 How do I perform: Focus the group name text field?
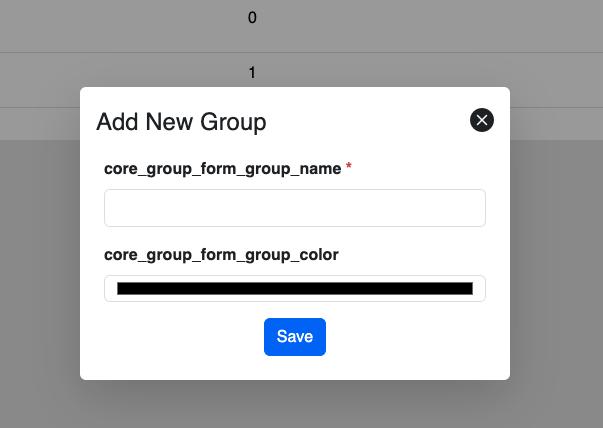click(294, 208)
